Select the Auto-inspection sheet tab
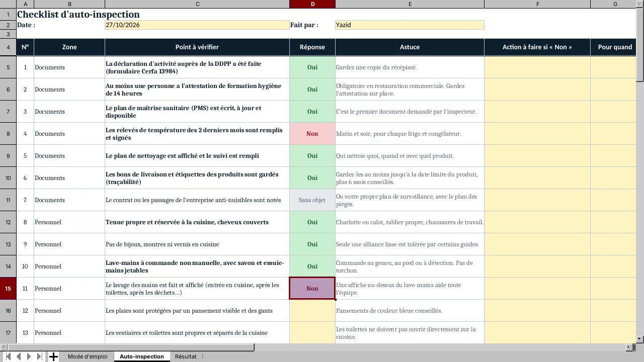Screen dimensions: 644x362 coord(141,356)
